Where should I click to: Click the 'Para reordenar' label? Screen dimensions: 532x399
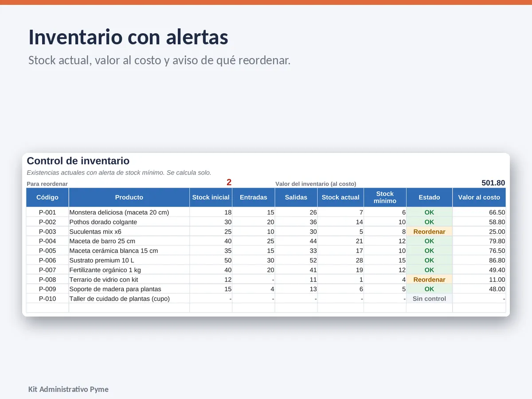(x=47, y=184)
